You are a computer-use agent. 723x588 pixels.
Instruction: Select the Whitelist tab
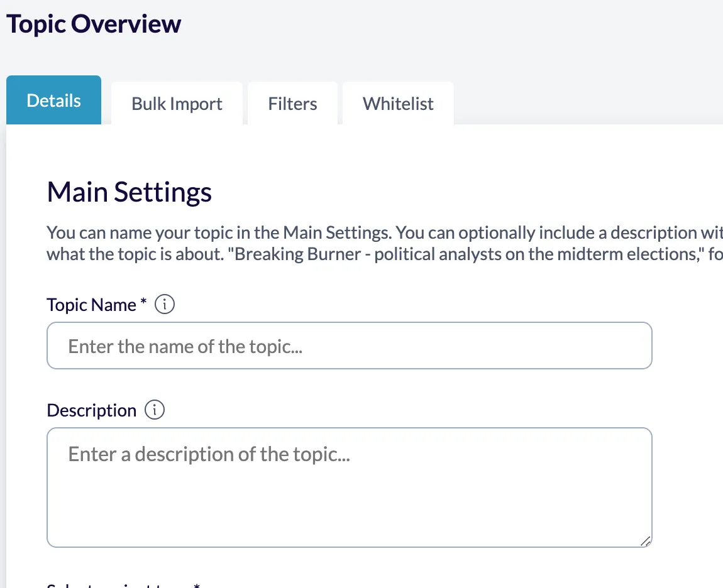coord(397,104)
